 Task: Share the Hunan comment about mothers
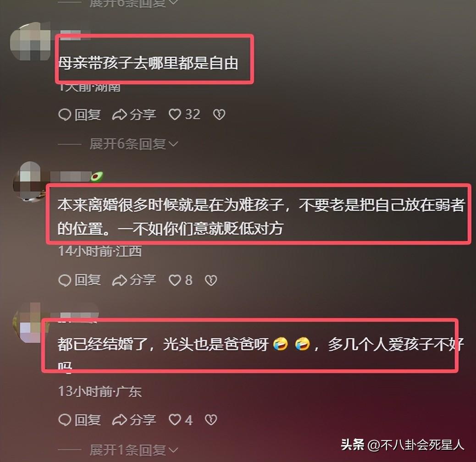point(134,115)
